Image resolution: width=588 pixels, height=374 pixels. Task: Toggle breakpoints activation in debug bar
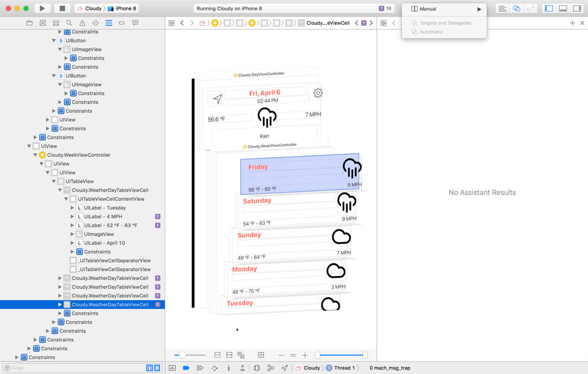point(186,368)
